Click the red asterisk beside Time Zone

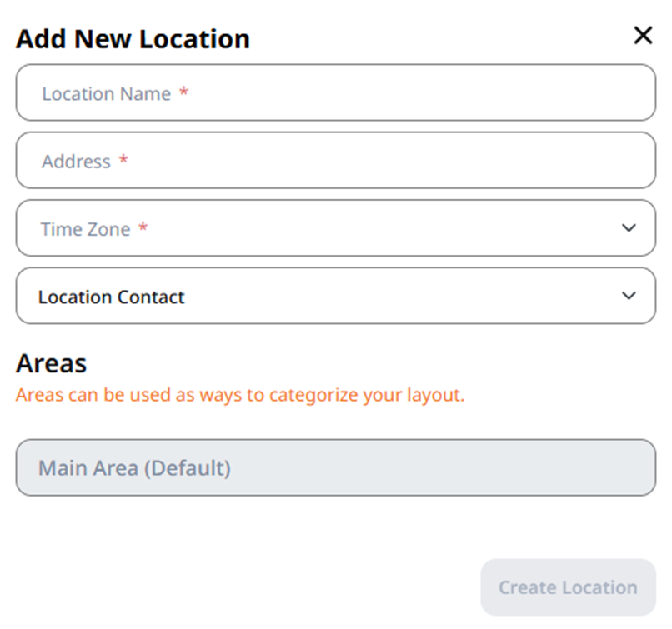(x=143, y=227)
